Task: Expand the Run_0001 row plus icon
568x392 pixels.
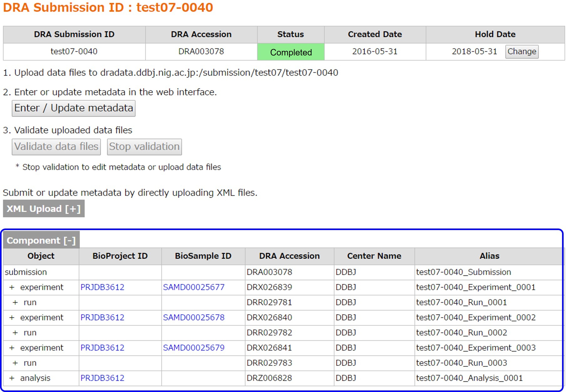Action: pyautogui.click(x=15, y=302)
